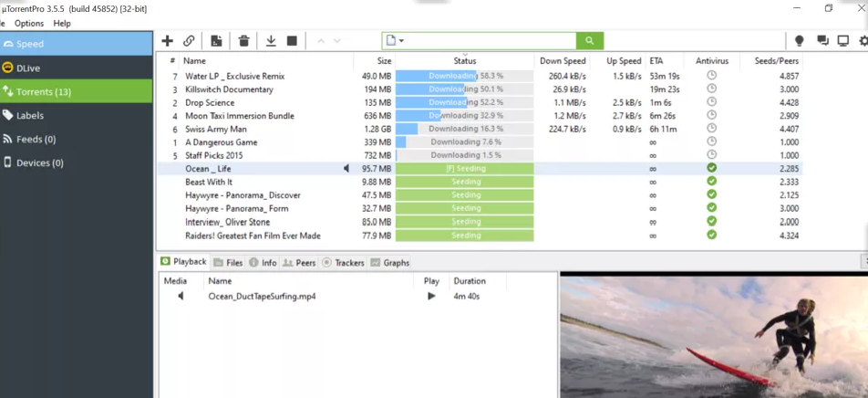The height and width of the screenshot is (398, 868).
Task: Switch to the Playback tab
Action: tap(184, 262)
